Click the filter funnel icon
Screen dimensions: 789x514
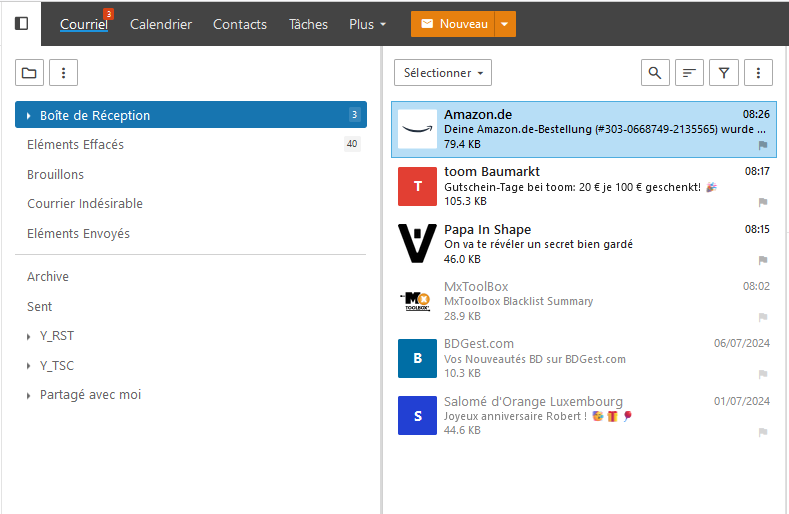(x=723, y=73)
